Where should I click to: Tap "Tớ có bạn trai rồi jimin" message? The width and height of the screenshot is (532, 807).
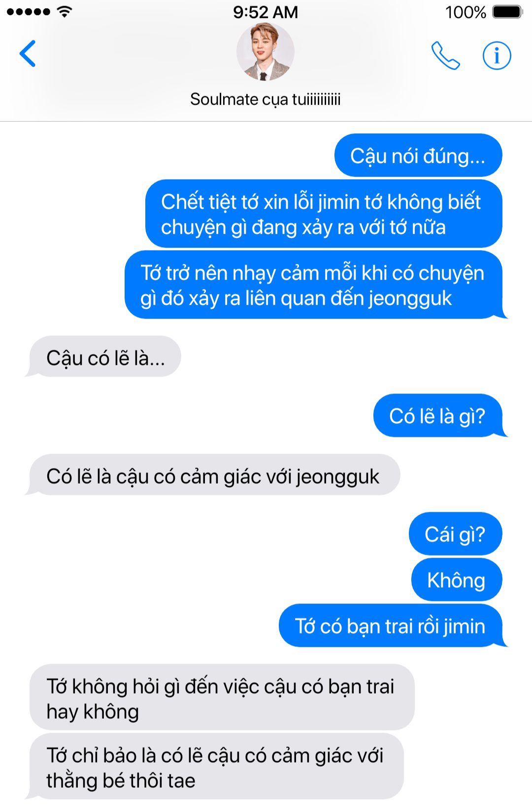pyautogui.click(x=393, y=626)
